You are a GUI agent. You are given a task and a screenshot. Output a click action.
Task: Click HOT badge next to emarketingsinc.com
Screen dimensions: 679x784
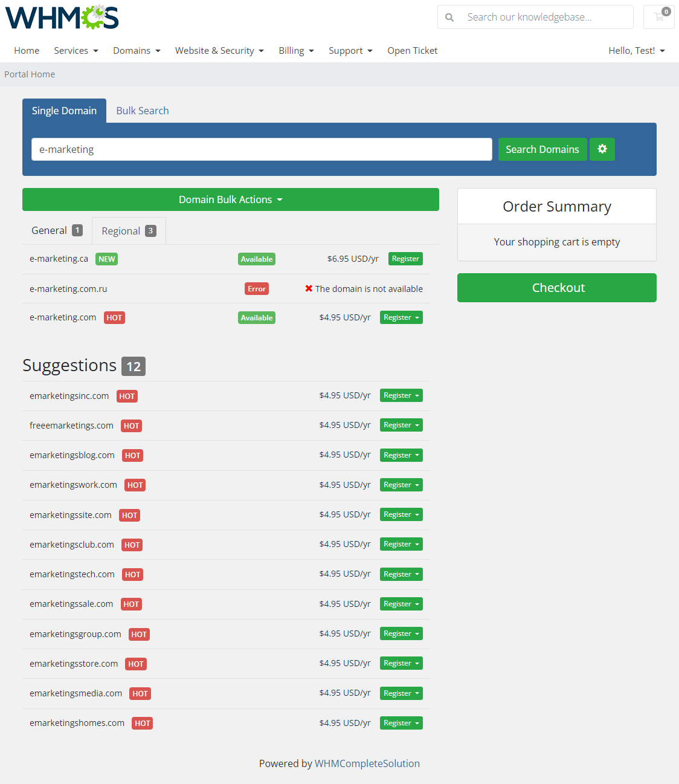[127, 397]
